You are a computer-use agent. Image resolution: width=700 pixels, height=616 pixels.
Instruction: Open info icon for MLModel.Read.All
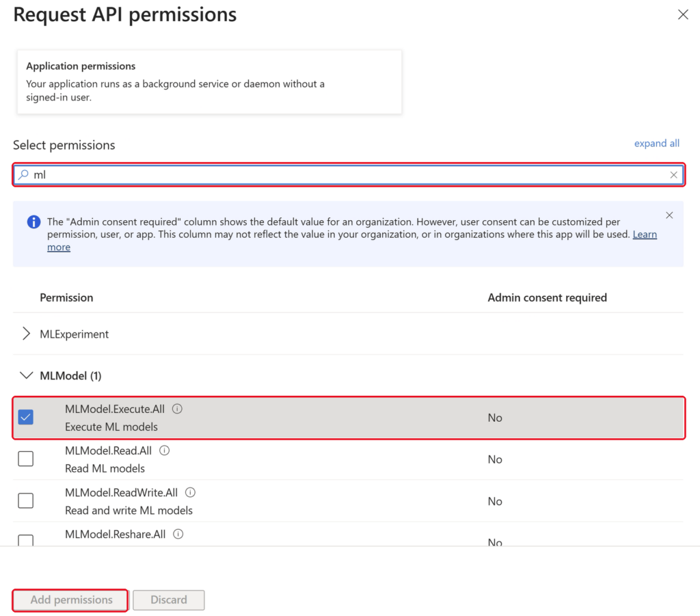pos(164,451)
